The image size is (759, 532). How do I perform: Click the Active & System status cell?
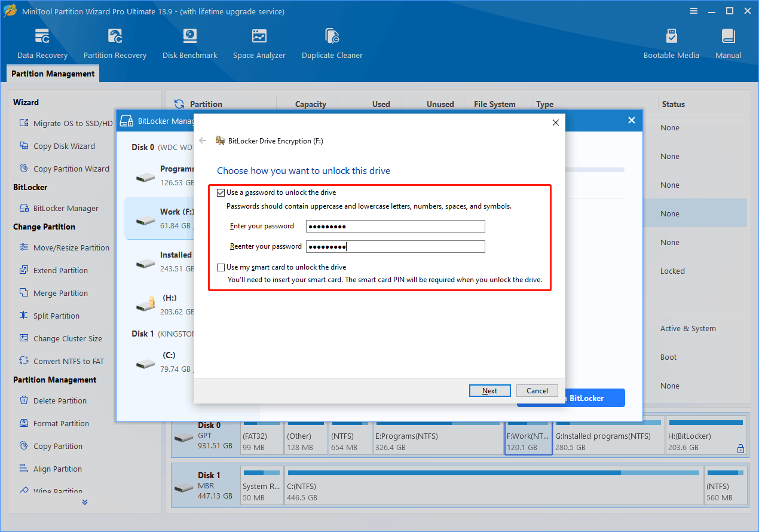coord(688,328)
